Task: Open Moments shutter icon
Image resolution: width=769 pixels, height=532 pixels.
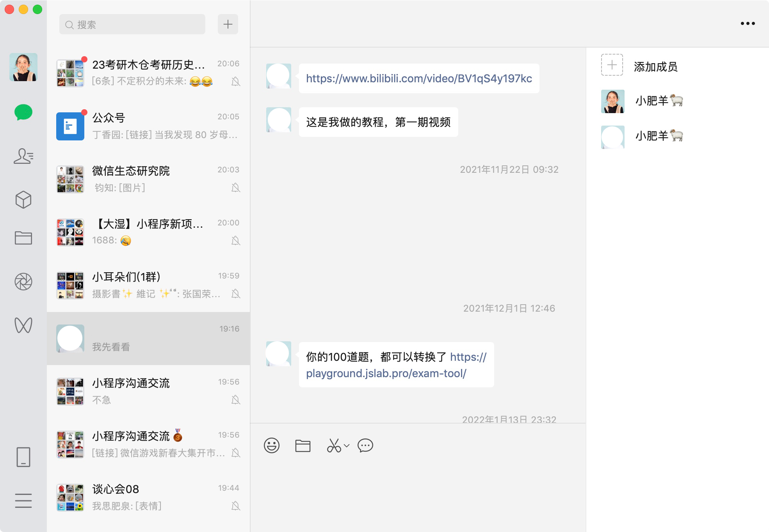Action: click(23, 282)
